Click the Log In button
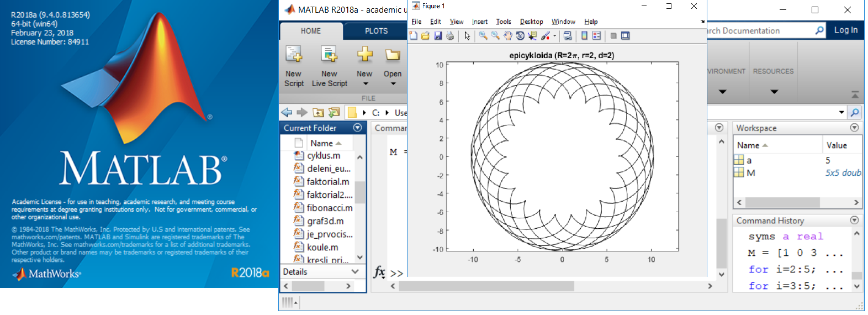Image resolution: width=868 pixels, height=315 pixels. (845, 30)
